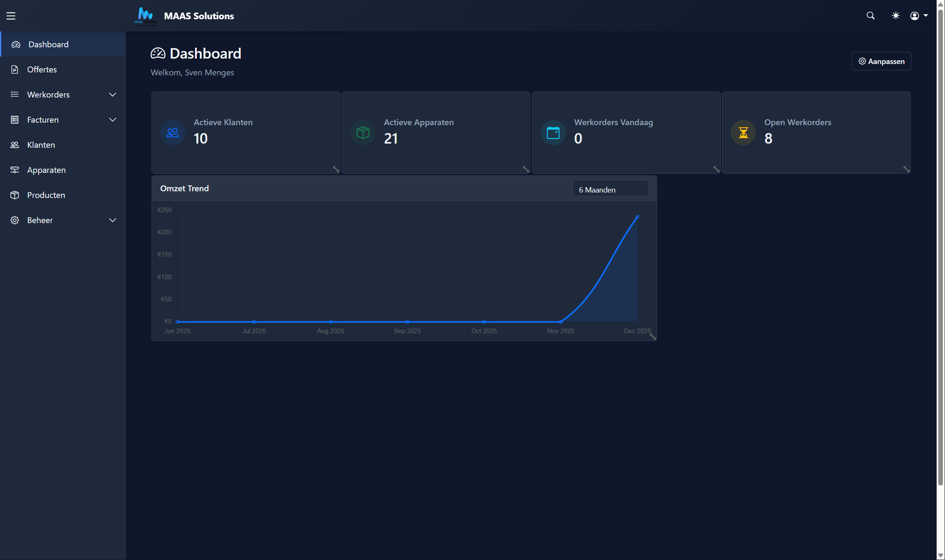Click the Open Werkorders hourglass icon

click(x=743, y=132)
